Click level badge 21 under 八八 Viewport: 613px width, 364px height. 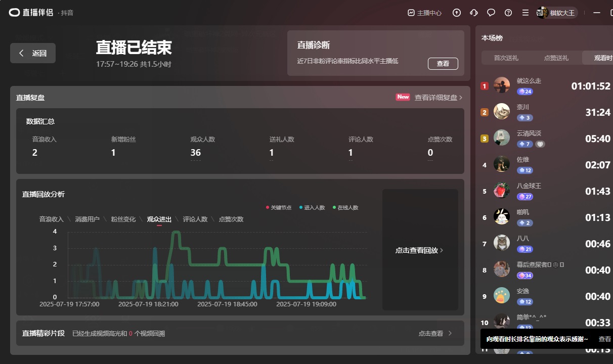click(524, 249)
